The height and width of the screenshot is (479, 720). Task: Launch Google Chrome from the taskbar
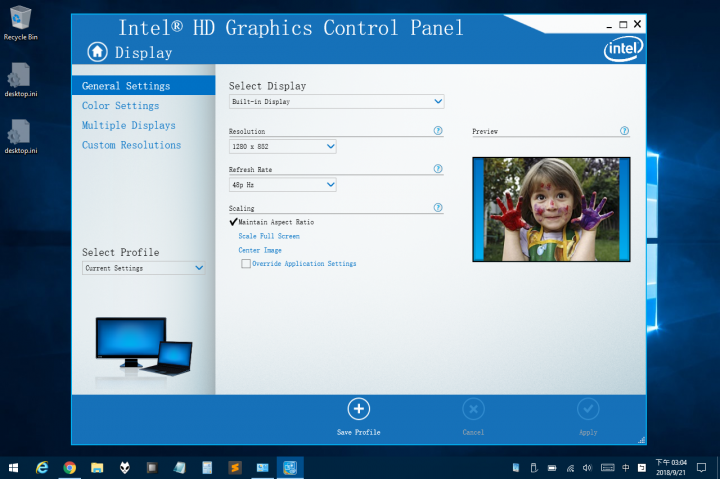[x=69, y=468]
